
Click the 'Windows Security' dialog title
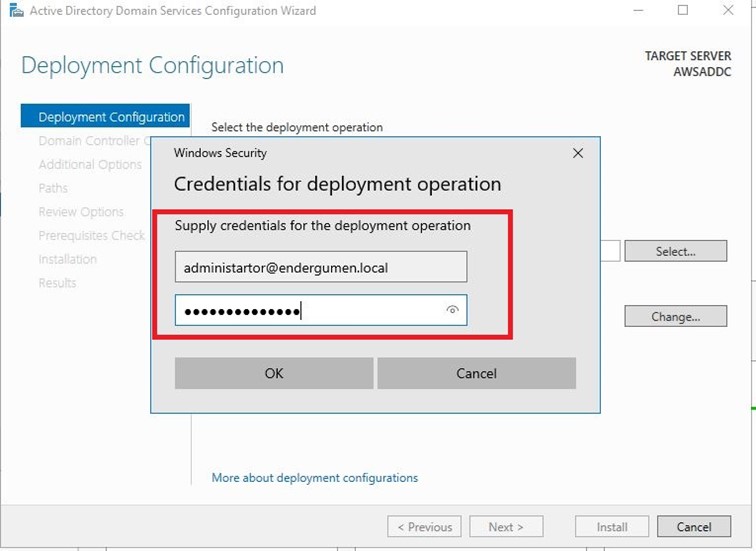pyautogui.click(x=220, y=153)
